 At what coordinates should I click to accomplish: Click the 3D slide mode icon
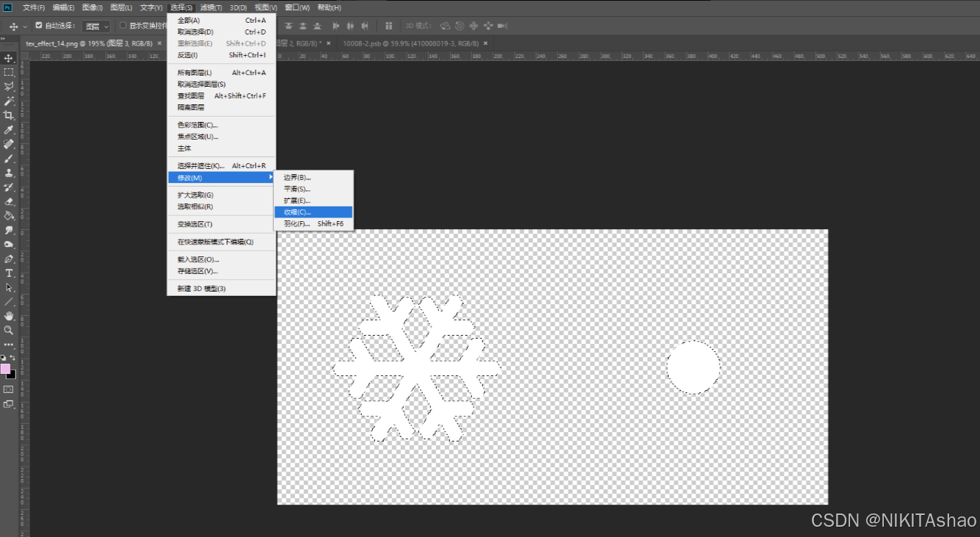point(488,26)
